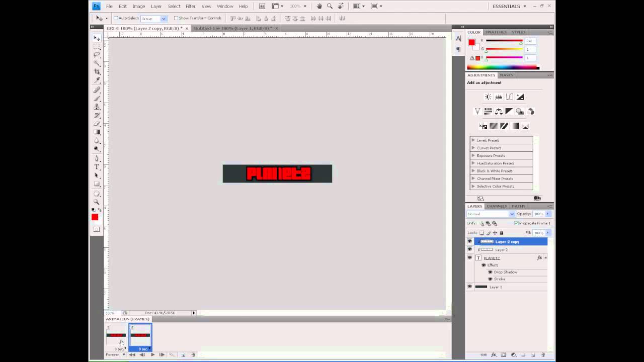Screen dimensions: 644x362
Task: Select the Crop tool
Action: coord(97,72)
